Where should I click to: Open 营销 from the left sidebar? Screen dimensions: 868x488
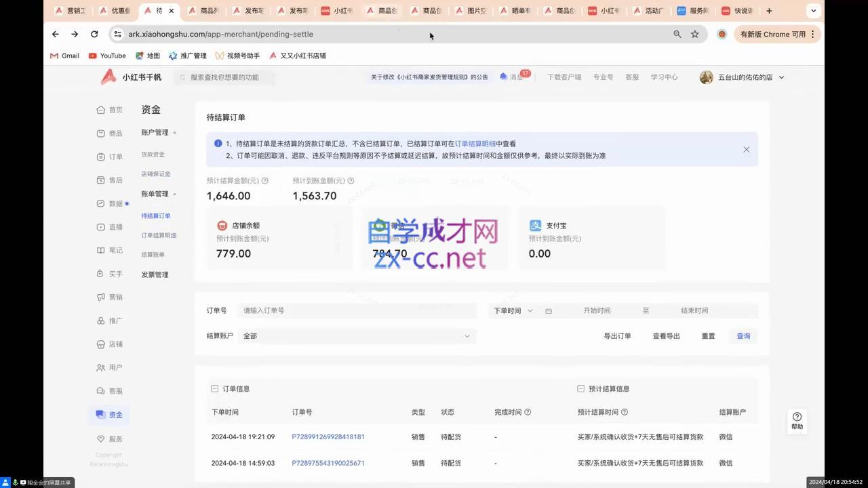(x=115, y=297)
